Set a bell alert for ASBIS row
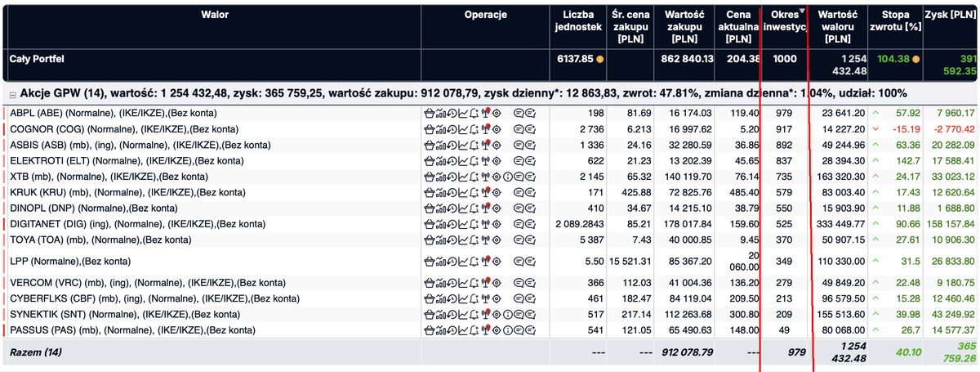Screen dimensions: 980x372 pos(474,144)
